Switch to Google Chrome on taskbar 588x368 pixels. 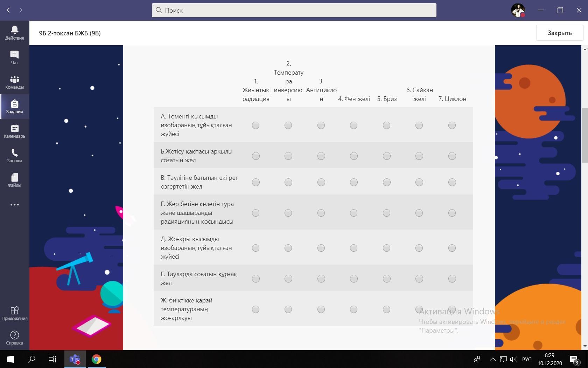96,359
